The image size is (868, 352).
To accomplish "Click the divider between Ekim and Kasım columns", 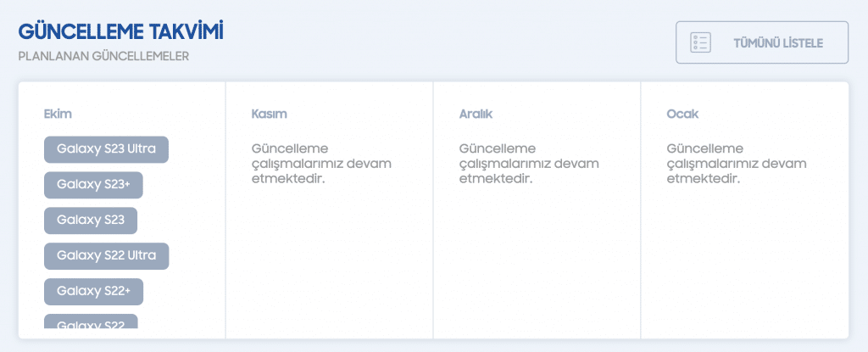I will pyautogui.click(x=225, y=210).
